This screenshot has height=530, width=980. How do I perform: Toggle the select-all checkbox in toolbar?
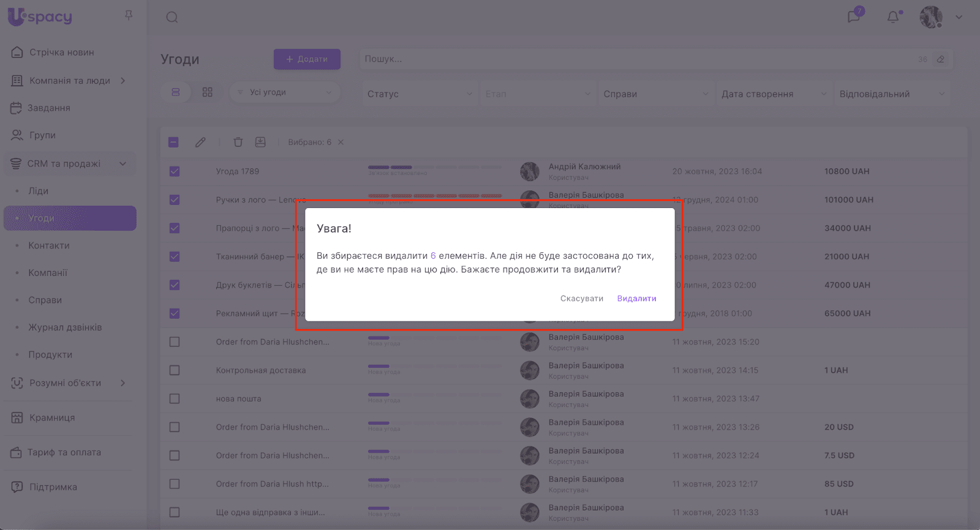click(x=173, y=142)
